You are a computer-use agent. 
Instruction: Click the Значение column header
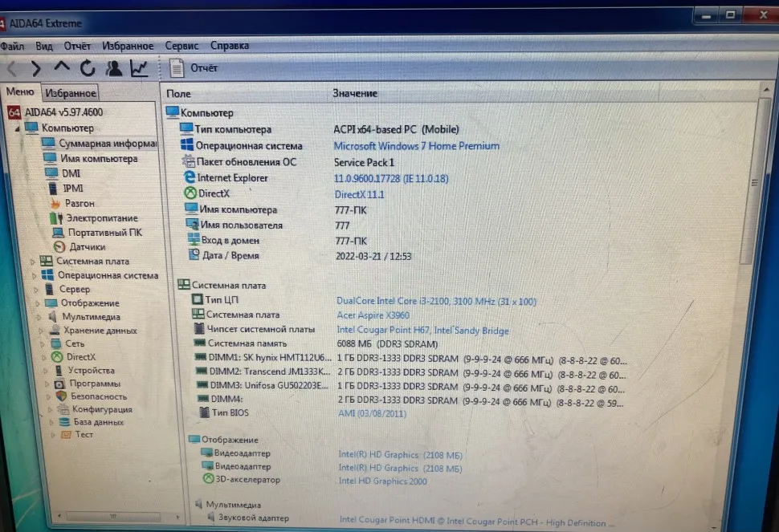[355, 93]
